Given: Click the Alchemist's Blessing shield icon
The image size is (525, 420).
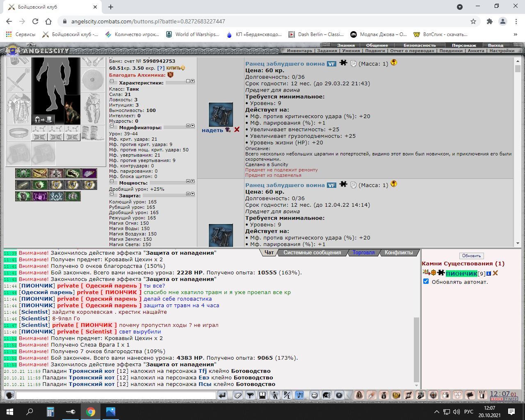Looking at the screenshot, I should click(170, 75).
